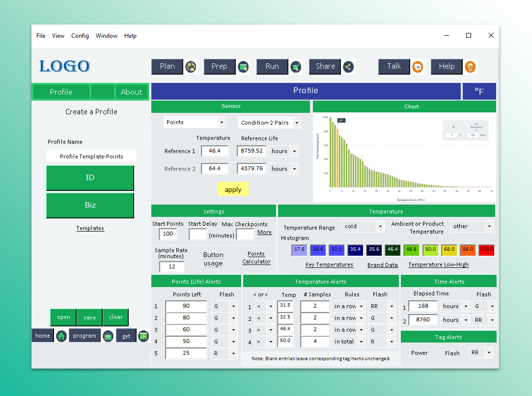The width and height of the screenshot is (532, 396).
Task: Click the save button
Action: [89, 317]
